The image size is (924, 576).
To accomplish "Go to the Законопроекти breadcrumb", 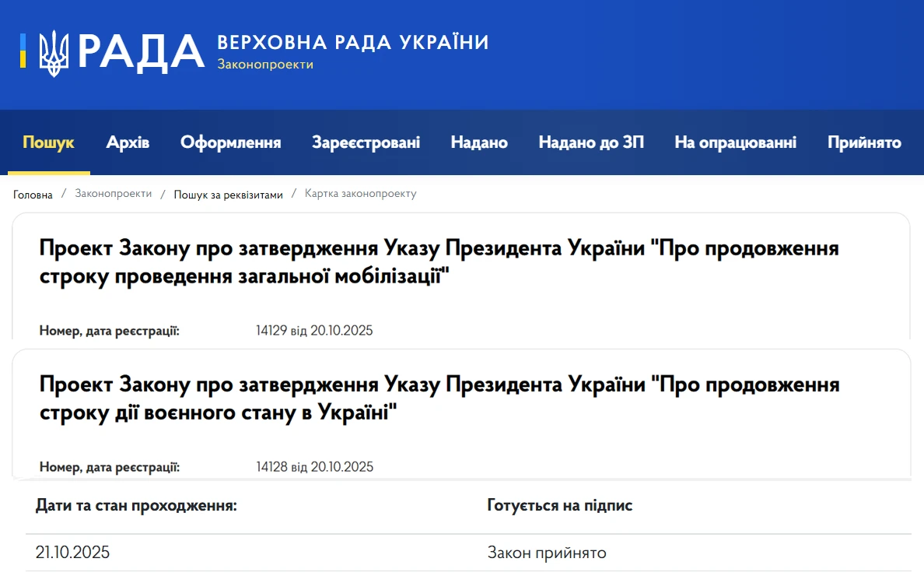I will tap(114, 194).
